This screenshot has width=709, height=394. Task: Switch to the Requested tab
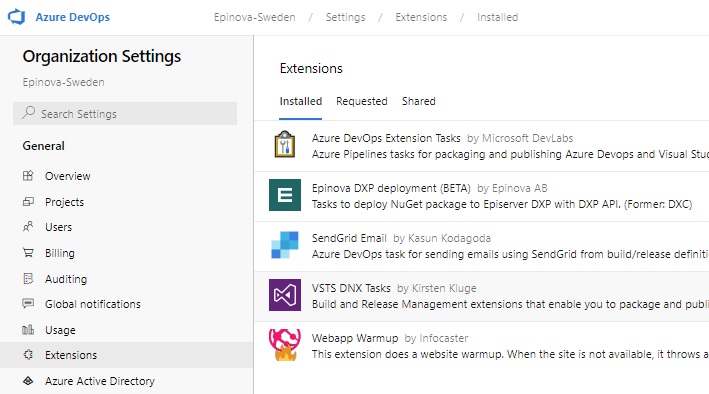pyautogui.click(x=362, y=101)
